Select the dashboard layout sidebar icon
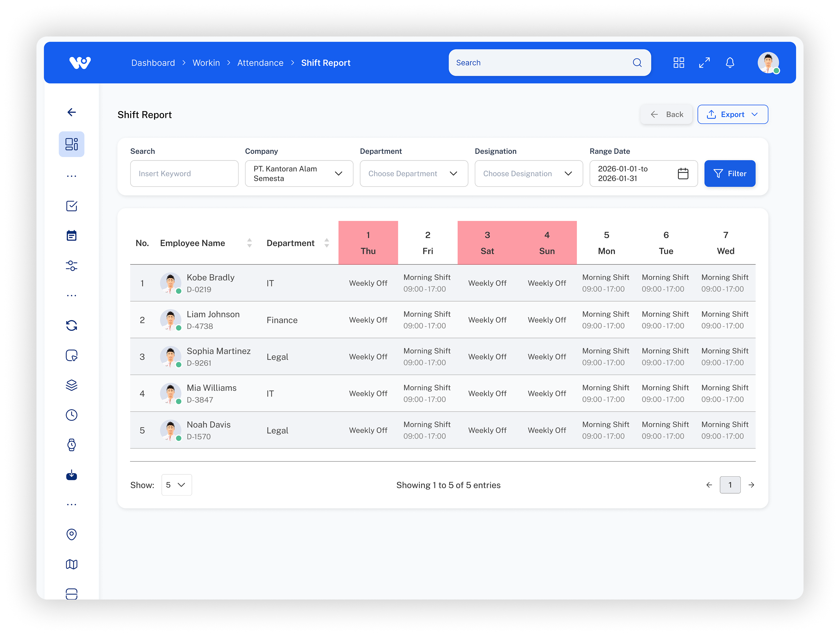Image resolution: width=840 pixels, height=636 pixels. pyautogui.click(x=71, y=144)
